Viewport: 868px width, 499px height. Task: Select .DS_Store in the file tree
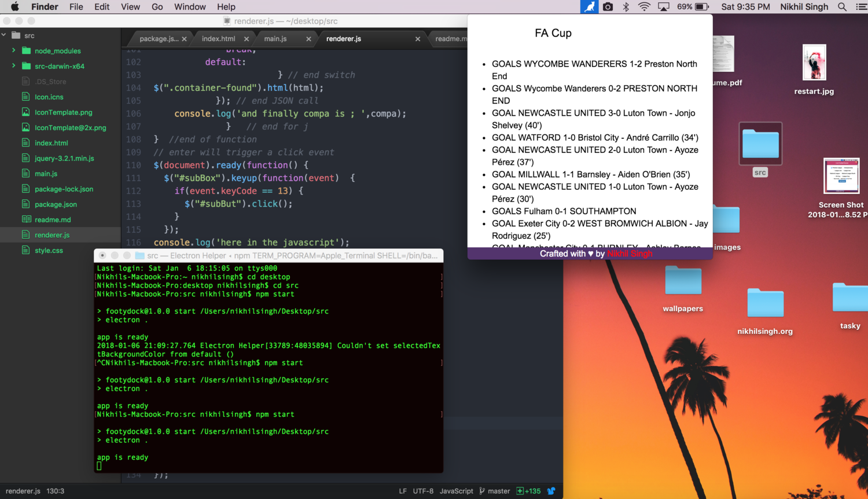point(50,82)
